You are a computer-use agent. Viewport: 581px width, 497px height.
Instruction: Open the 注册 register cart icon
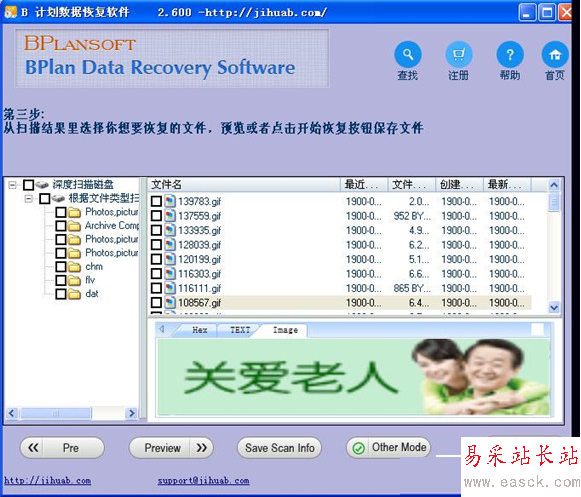click(x=459, y=55)
